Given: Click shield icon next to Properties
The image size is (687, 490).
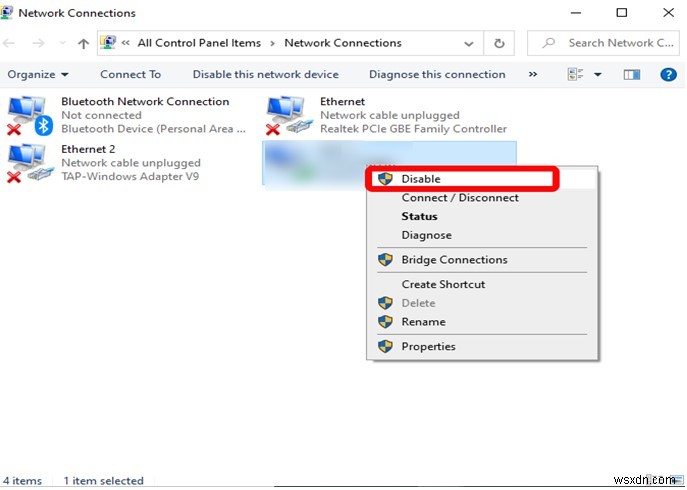Looking at the screenshot, I should [385, 346].
